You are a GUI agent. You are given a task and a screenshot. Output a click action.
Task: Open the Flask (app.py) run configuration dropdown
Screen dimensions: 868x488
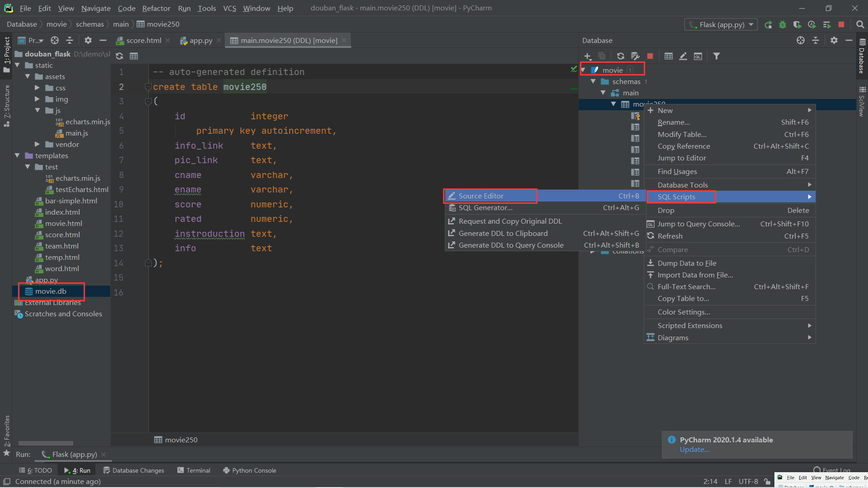pos(721,24)
